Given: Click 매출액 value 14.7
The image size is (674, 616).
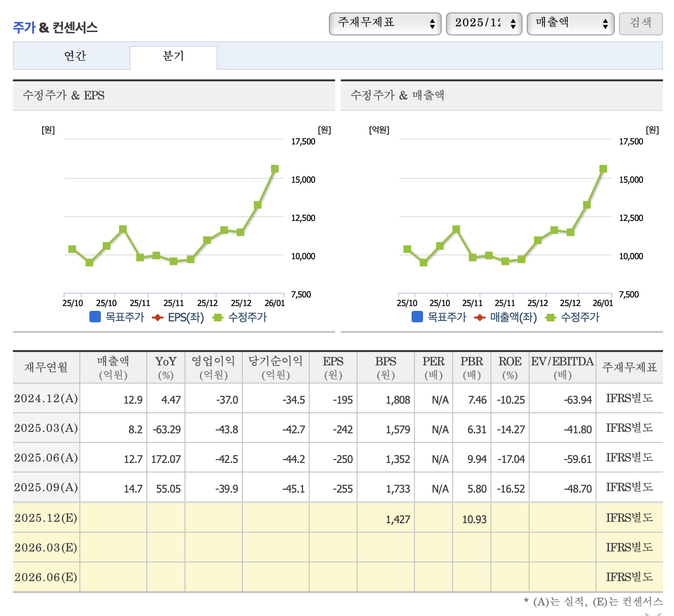Looking at the screenshot, I should click(x=133, y=489).
